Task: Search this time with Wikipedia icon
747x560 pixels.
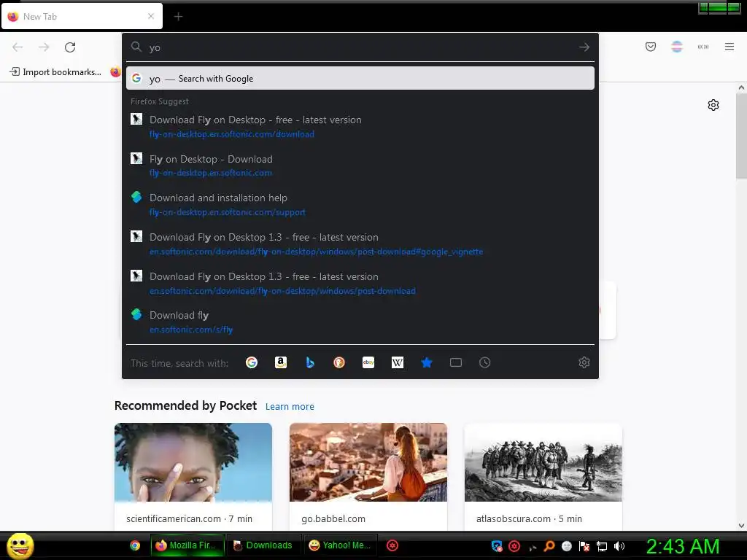Action: click(398, 363)
